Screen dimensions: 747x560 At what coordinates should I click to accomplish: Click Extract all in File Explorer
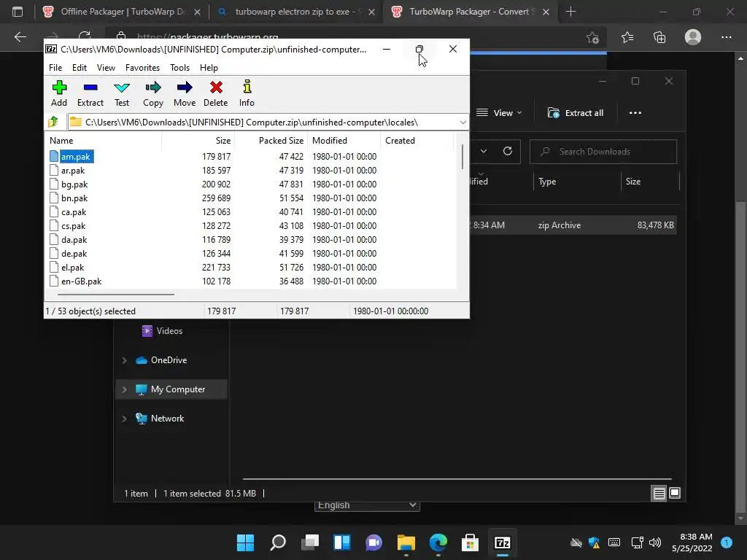coord(576,113)
